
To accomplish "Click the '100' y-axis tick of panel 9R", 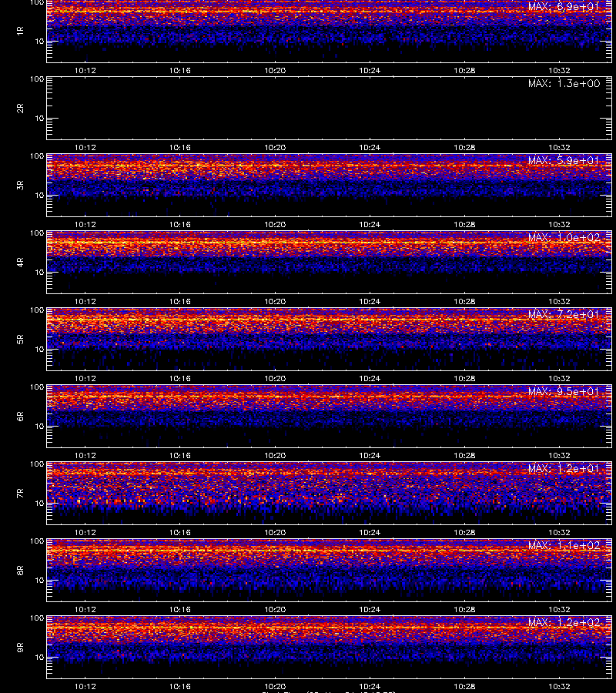I will [x=37, y=618].
